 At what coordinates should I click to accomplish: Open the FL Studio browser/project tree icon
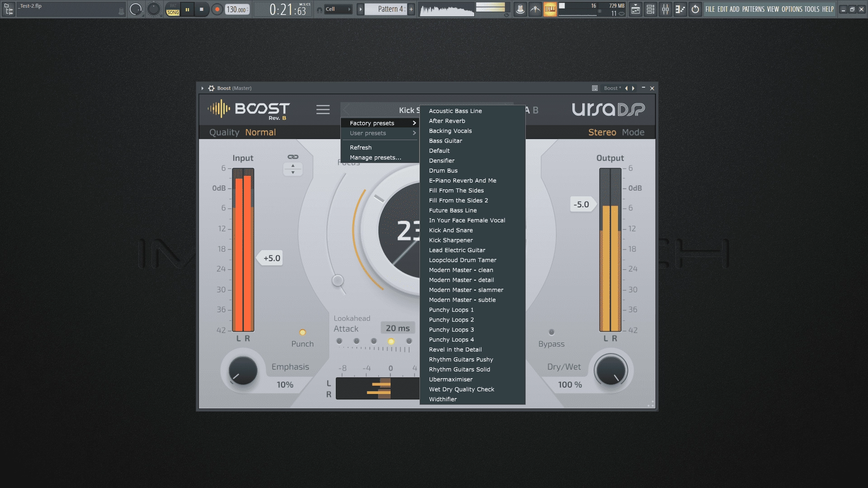pos(9,9)
